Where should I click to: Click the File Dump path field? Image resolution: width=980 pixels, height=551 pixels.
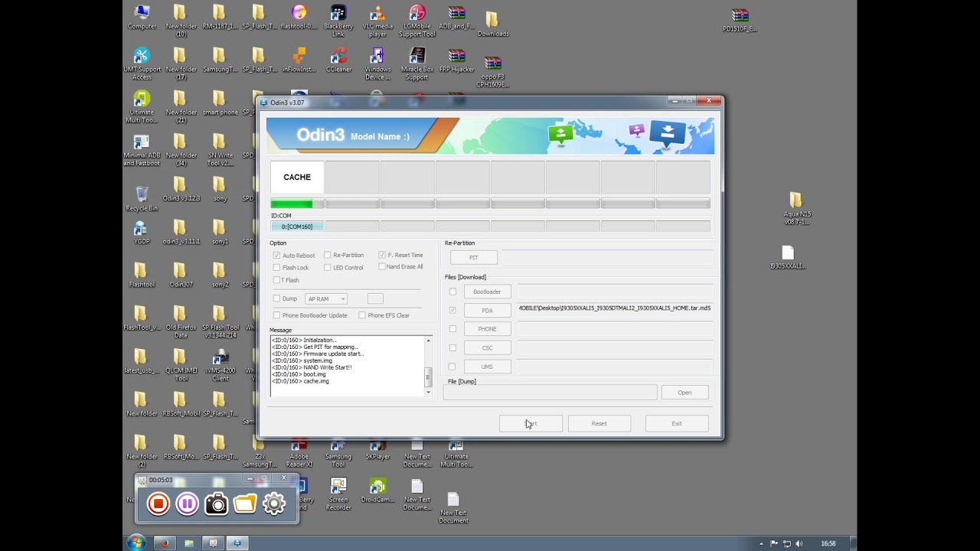tap(550, 393)
